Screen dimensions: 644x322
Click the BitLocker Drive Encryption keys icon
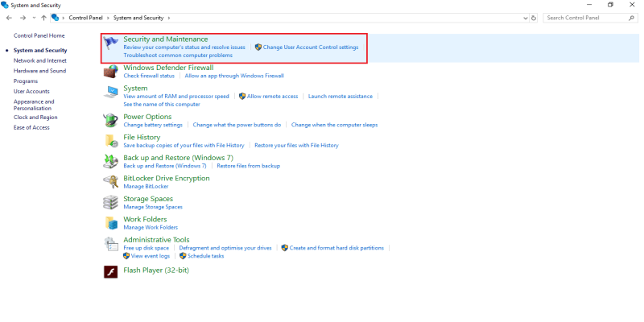coord(110,182)
